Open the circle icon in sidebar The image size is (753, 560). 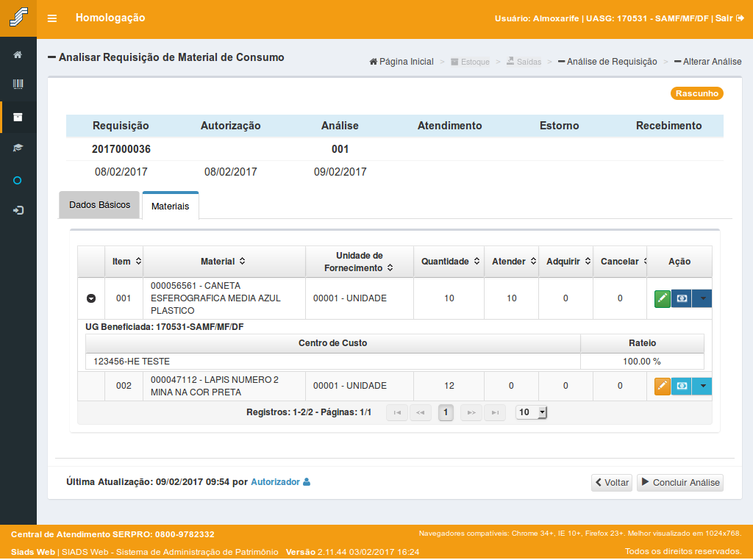[x=18, y=181]
